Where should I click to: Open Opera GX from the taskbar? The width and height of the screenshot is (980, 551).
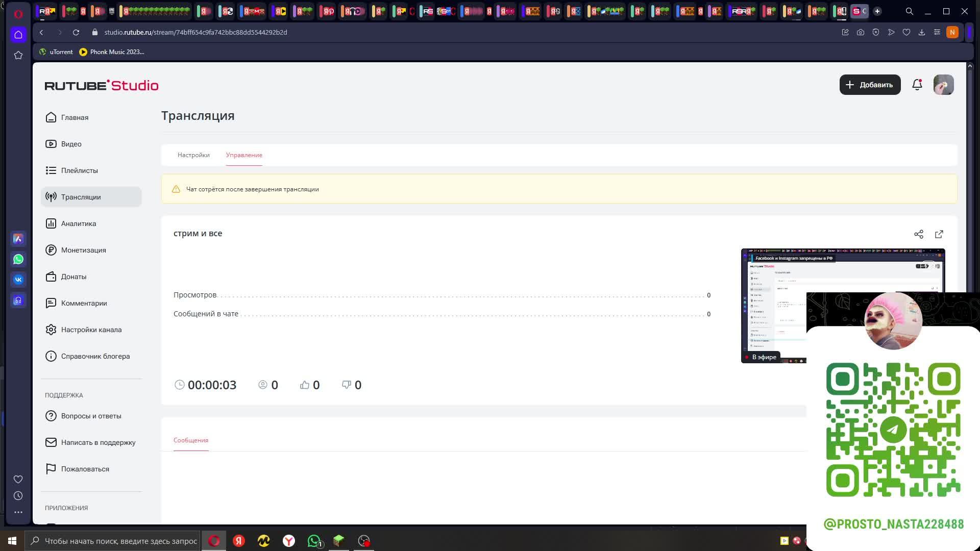pyautogui.click(x=214, y=541)
